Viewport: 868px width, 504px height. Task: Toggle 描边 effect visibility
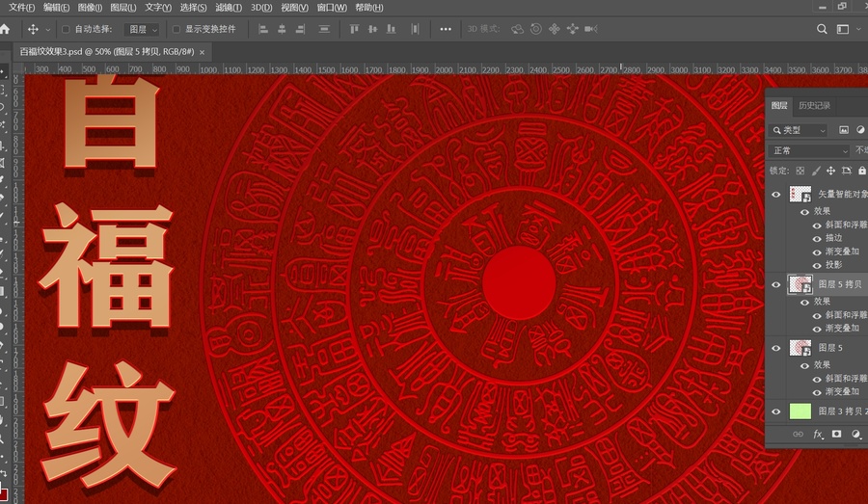click(817, 239)
